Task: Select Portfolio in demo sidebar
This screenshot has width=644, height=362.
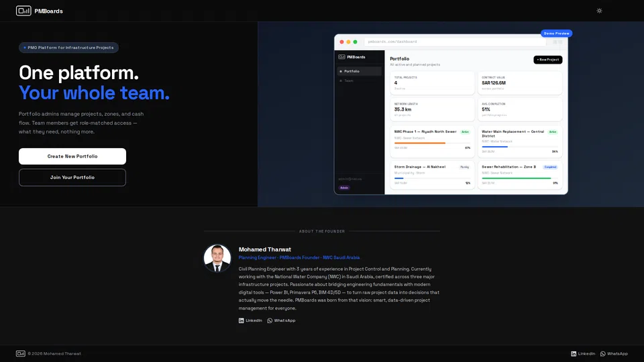Action: (360, 72)
